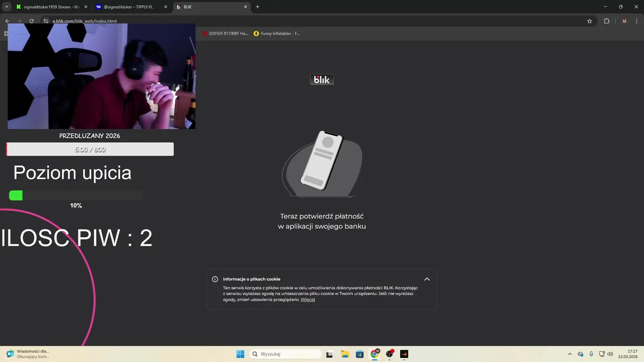Open the Chrome three-dot menu

[637, 21]
